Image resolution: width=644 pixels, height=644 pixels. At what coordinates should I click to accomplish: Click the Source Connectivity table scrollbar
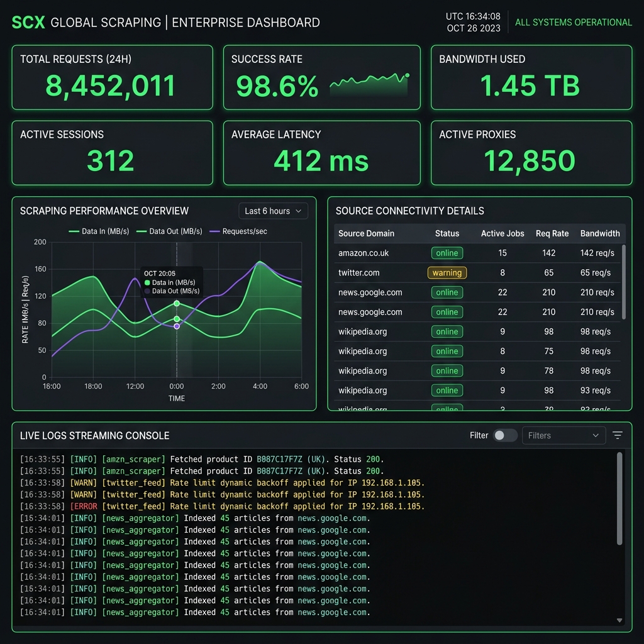pyautogui.click(x=623, y=282)
